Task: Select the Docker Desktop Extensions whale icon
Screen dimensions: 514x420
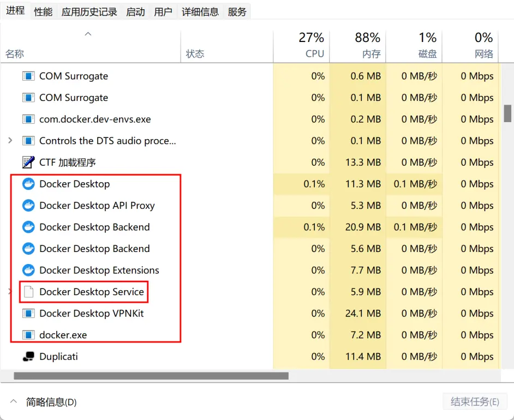Action: point(28,271)
